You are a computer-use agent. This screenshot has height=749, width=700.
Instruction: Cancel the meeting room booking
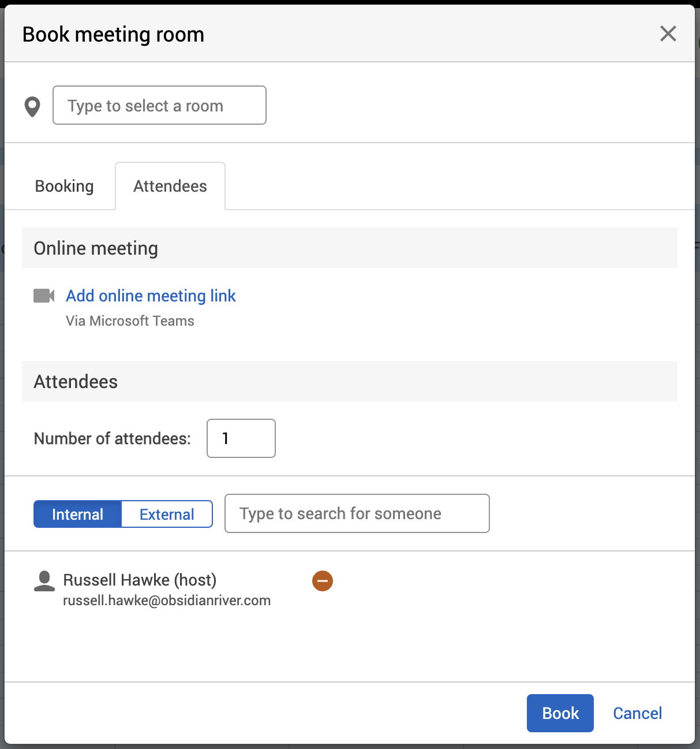[637, 713]
